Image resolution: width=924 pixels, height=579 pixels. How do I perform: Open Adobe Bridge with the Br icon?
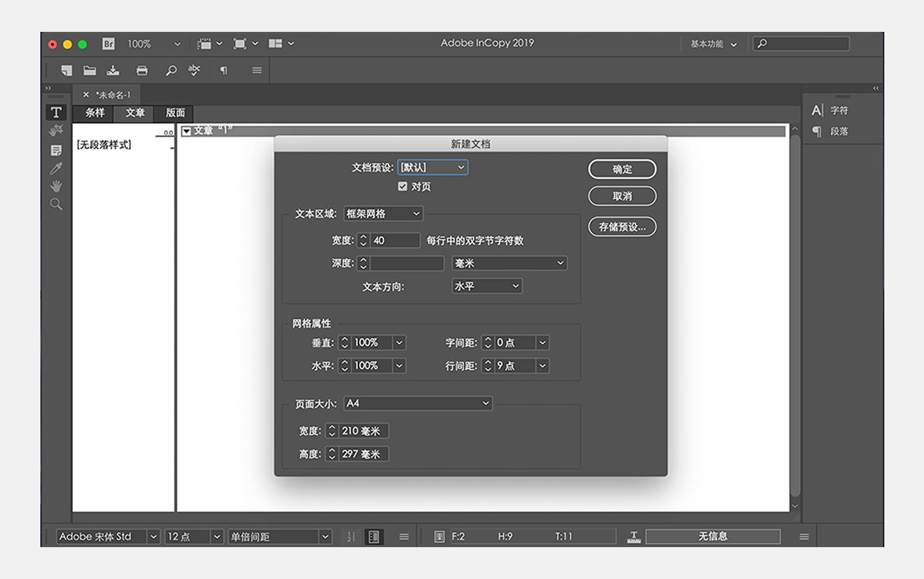[108, 44]
